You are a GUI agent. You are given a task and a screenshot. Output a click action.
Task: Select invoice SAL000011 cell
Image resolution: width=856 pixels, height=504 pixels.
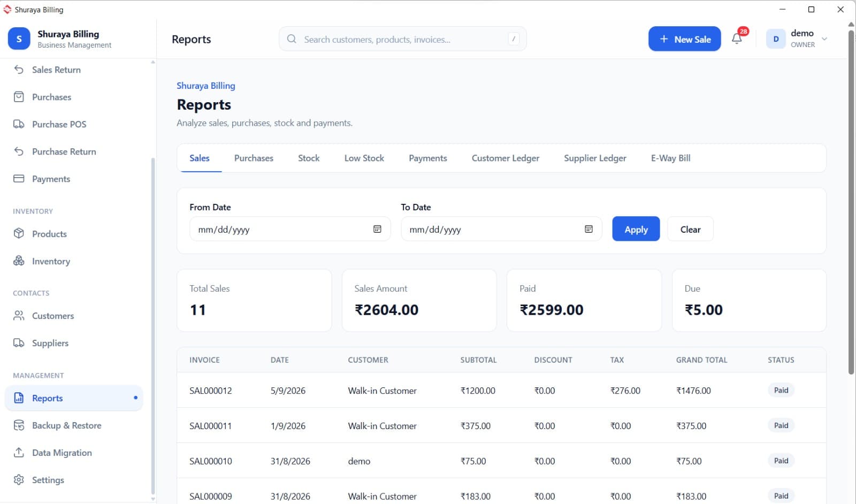click(211, 426)
